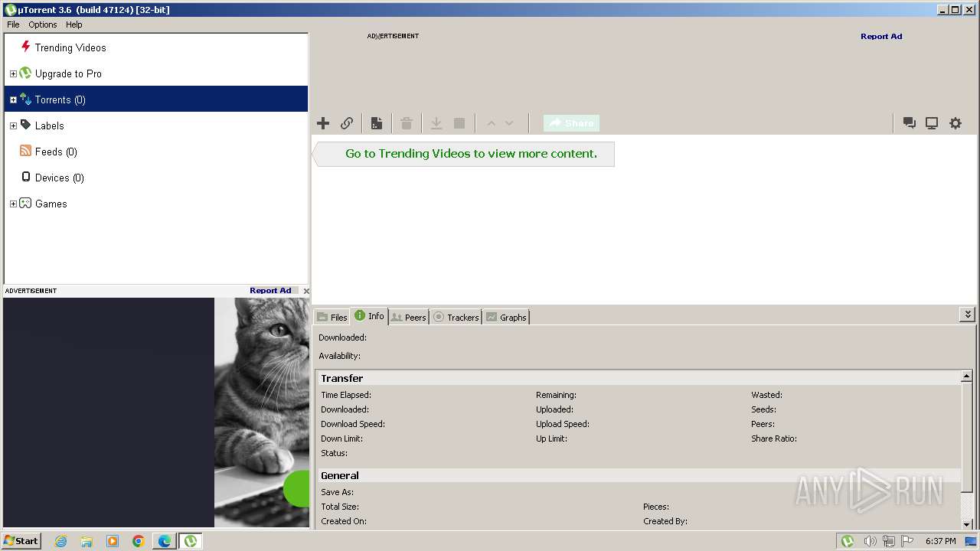This screenshot has width=980, height=551.
Task: Click the Action Center flag icon
Action: pyautogui.click(x=907, y=541)
